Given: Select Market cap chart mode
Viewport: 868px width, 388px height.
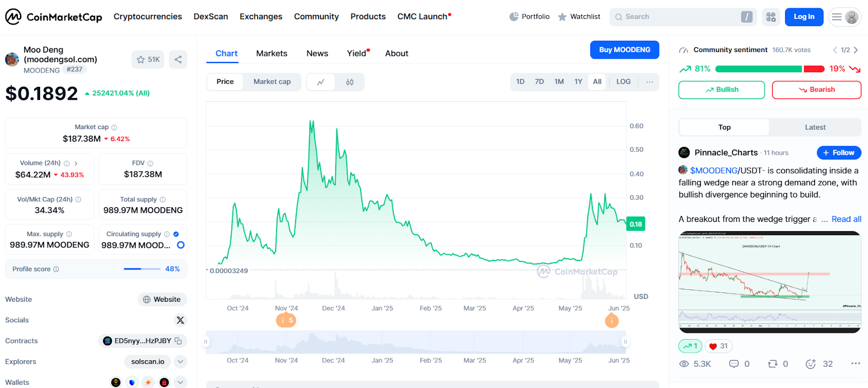Looking at the screenshot, I should click(272, 82).
